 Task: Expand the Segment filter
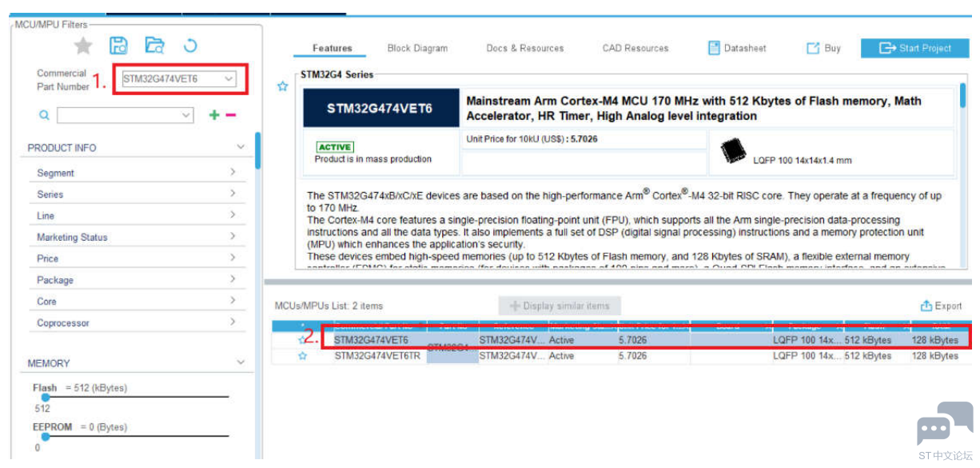tap(233, 172)
